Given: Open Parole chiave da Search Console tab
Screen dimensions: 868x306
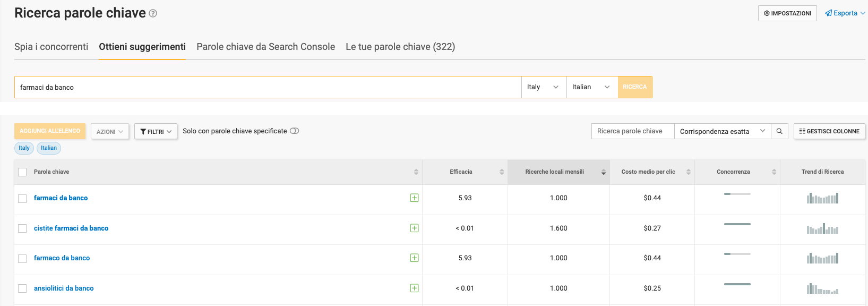Looking at the screenshot, I should [x=265, y=47].
